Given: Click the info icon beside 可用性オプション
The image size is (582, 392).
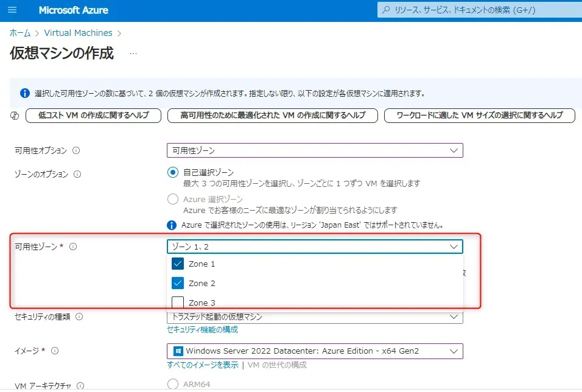Looking at the screenshot, I should tap(77, 150).
